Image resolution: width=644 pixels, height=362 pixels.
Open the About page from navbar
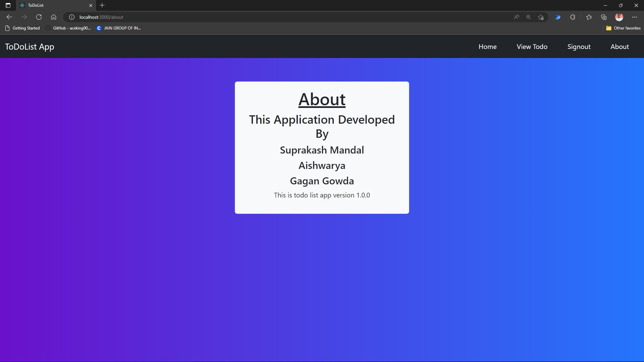coord(620,47)
